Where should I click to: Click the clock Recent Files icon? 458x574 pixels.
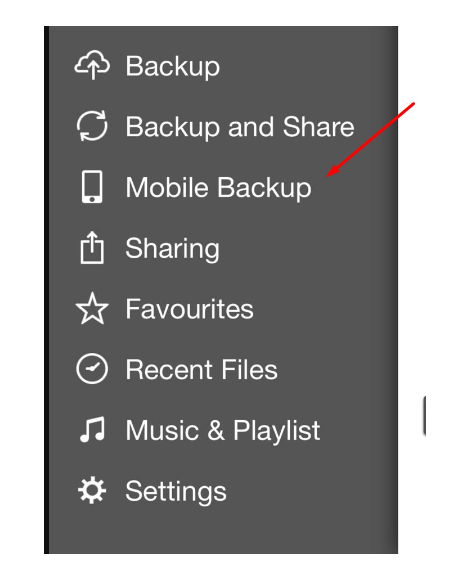point(92,369)
